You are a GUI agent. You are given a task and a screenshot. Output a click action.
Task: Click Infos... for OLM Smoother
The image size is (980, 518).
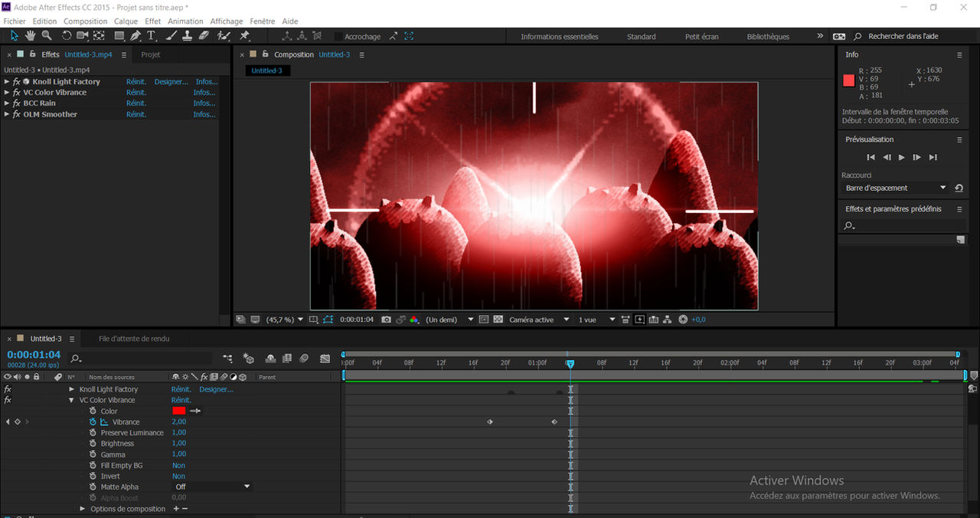(204, 114)
